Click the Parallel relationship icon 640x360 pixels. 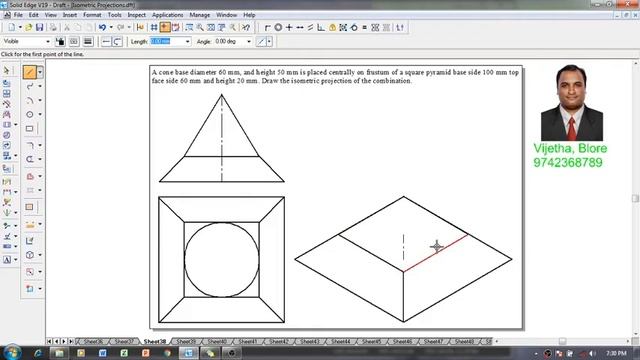[311, 27]
